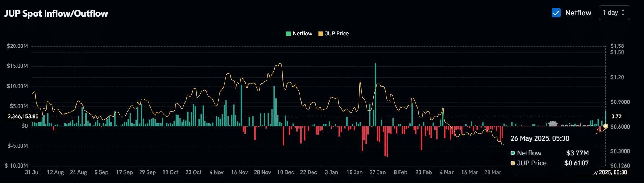Select the 10 Dec label on the time axis
Viewport: 644px width, 183px height.
click(x=285, y=172)
